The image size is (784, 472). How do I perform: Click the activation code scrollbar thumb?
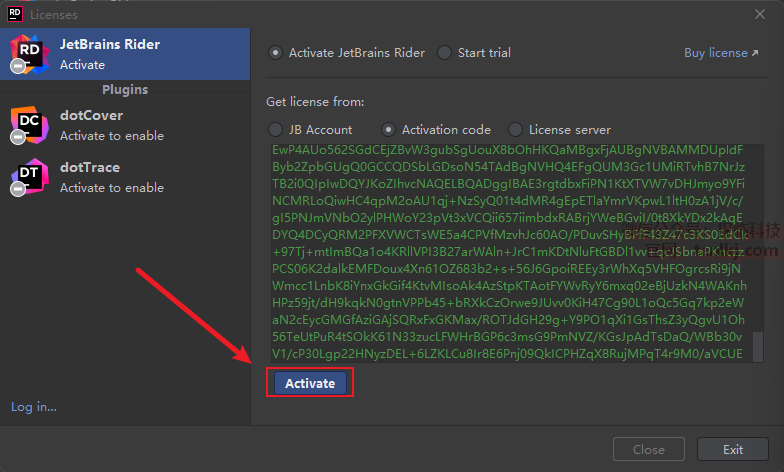coord(758,346)
